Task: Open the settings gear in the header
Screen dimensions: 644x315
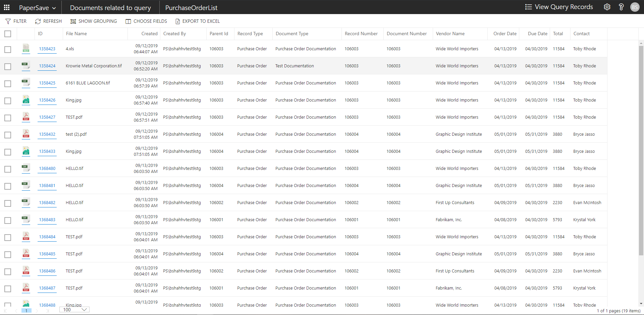Action: (x=607, y=7)
